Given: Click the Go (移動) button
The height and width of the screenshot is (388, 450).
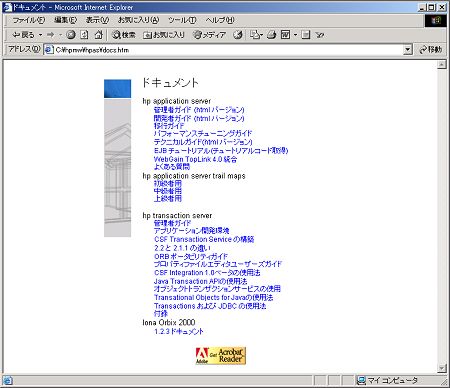Looking at the screenshot, I should click(x=431, y=50).
